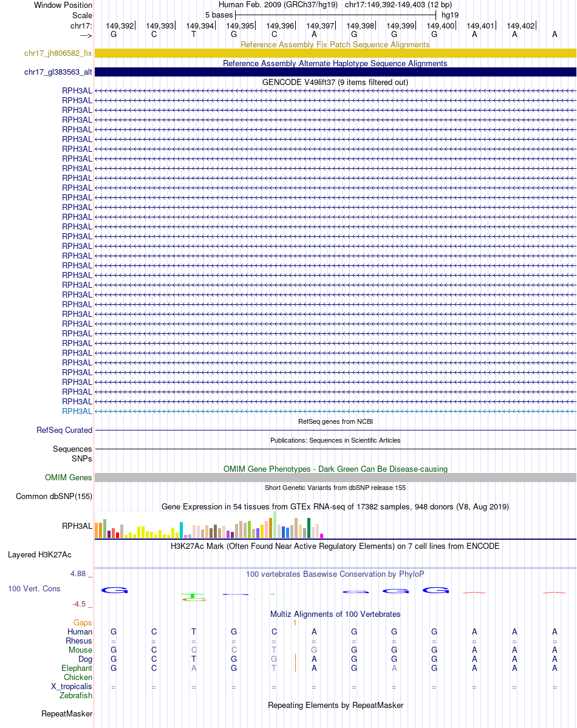Select the Mouse species label
The image size is (577, 728).
(x=80, y=650)
